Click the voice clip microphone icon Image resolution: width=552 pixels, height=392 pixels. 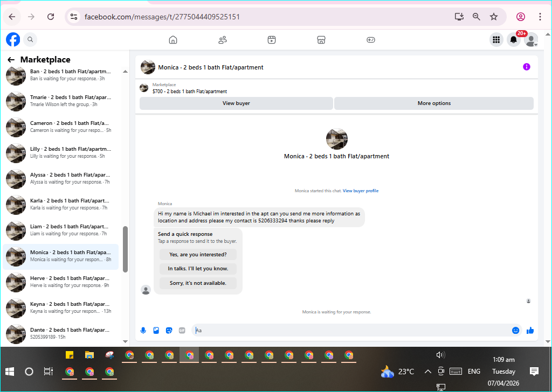pyautogui.click(x=143, y=331)
